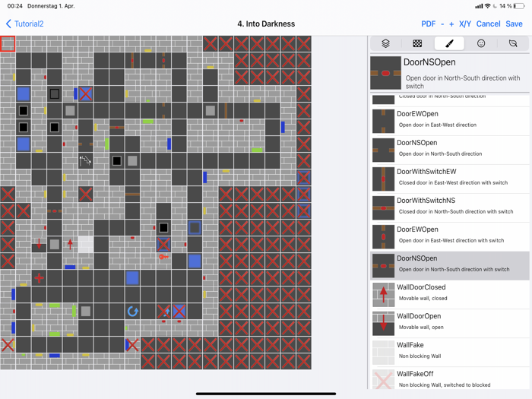Click the red down-arrow wall tile
Screen dimensions: 532x399
[39, 244]
